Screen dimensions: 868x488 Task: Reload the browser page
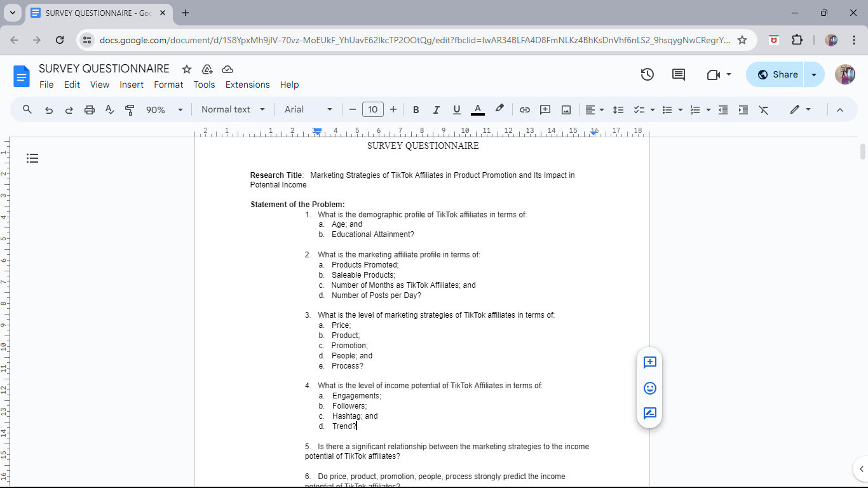60,40
